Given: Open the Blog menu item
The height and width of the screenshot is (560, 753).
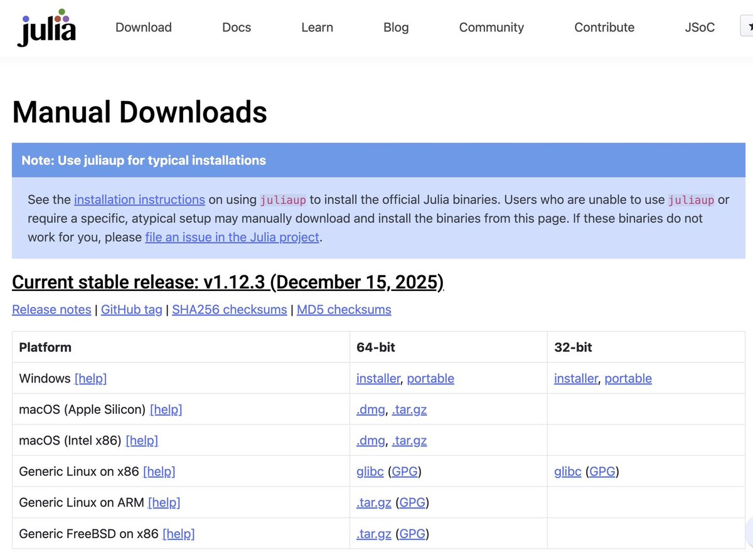Looking at the screenshot, I should (396, 27).
